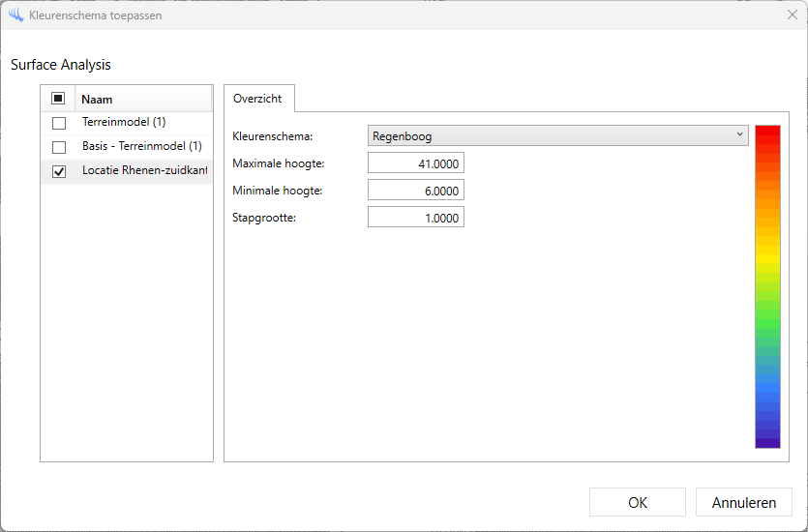Check the Basis - Terreinmodel (1) checkbox
The width and height of the screenshot is (808, 532).
[59, 147]
